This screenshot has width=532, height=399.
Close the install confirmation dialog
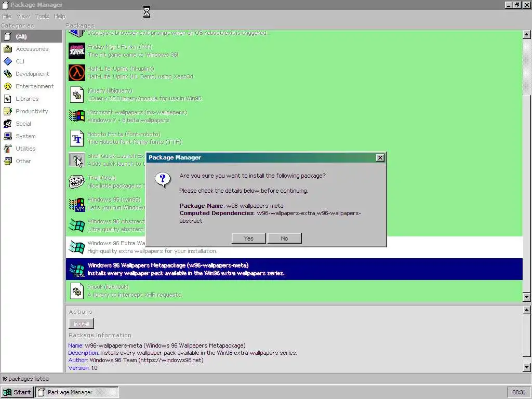[x=380, y=158]
